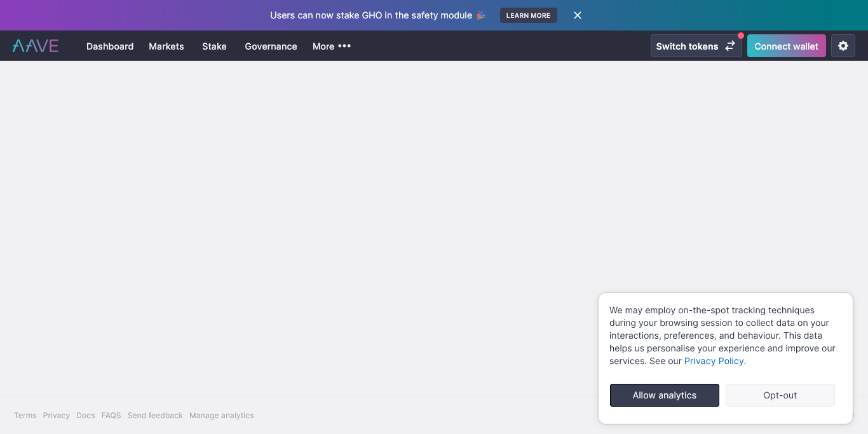Go to Markets
The image size is (868, 434).
coord(166,46)
